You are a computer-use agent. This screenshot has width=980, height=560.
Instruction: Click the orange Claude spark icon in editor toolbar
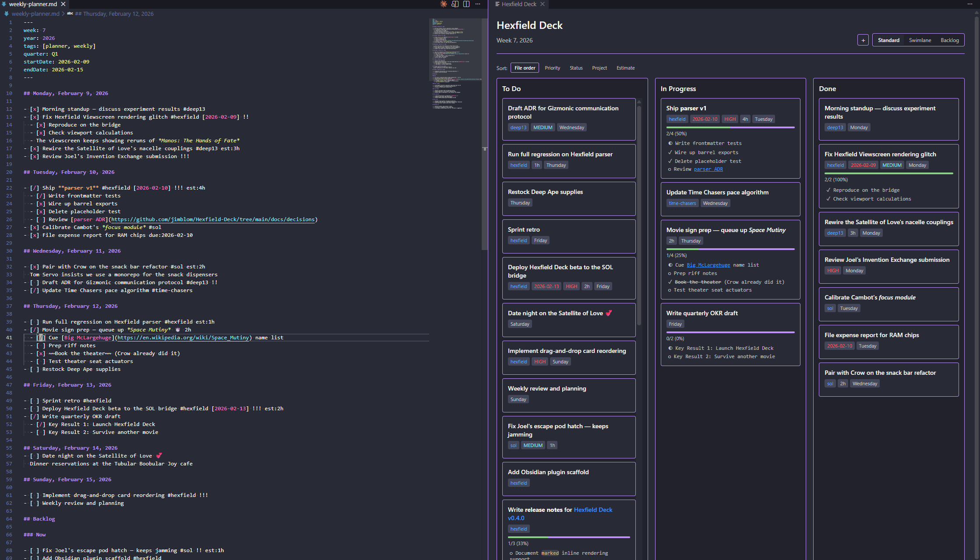pos(444,4)
